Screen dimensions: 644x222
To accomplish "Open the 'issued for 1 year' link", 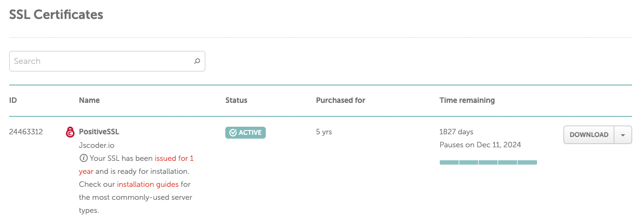I will click(174, 159).
